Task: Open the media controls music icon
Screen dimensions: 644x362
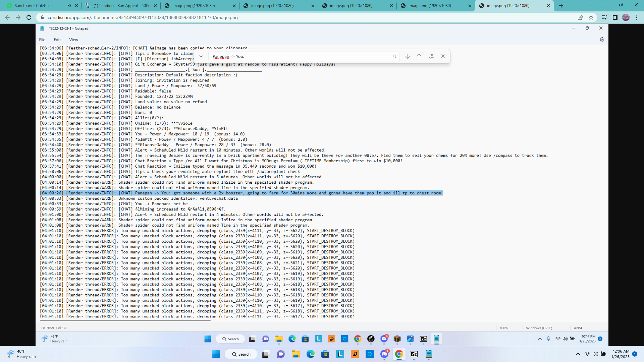Action: (604, 17)
